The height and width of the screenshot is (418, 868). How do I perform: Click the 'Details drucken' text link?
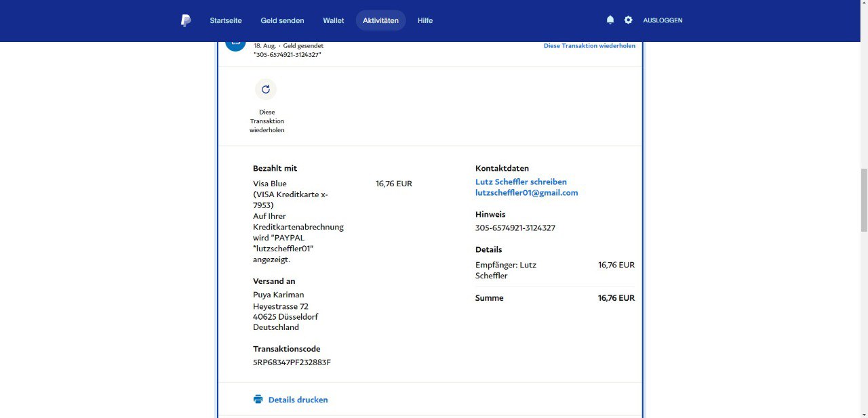pos(298,400)
